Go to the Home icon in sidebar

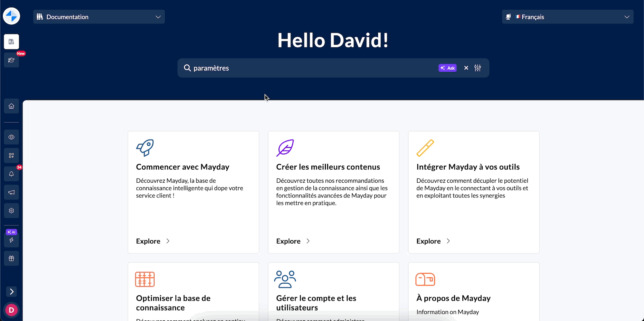pos(12,106)
